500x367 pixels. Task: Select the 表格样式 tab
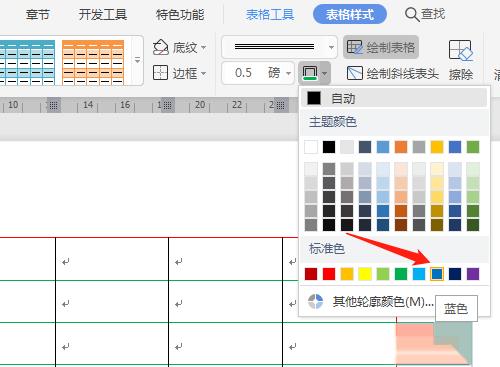[350, 15]
